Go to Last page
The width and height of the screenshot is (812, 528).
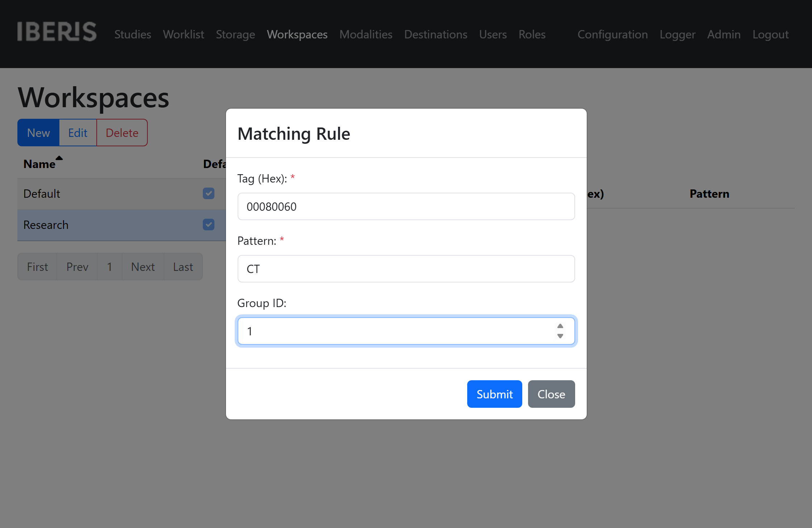point(183,267)
